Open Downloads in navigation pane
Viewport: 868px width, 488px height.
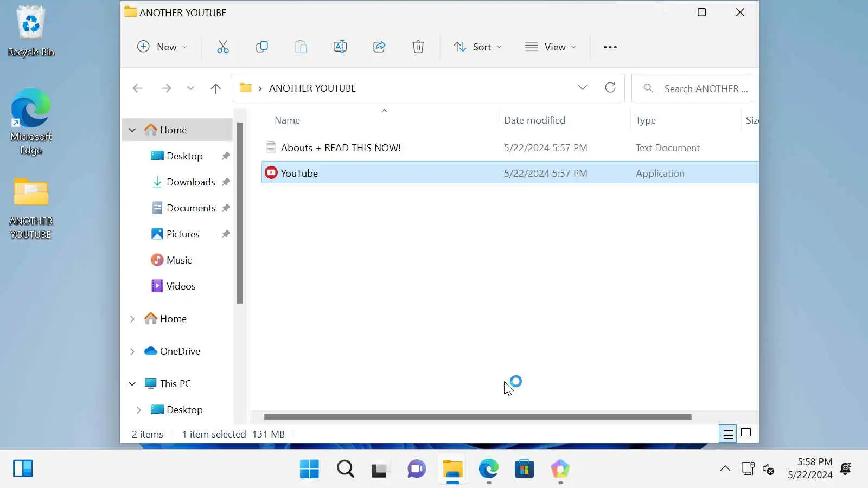pyautogui.click(x=191, y=182)
